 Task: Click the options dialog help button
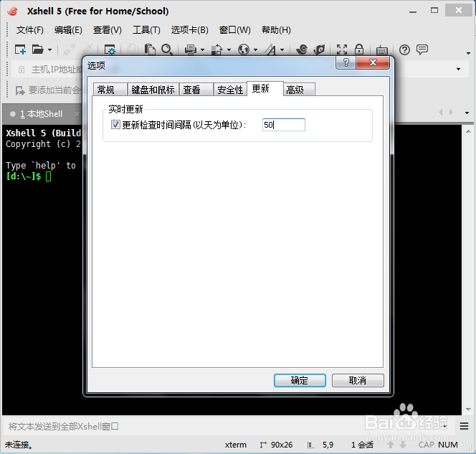point(346,62)
